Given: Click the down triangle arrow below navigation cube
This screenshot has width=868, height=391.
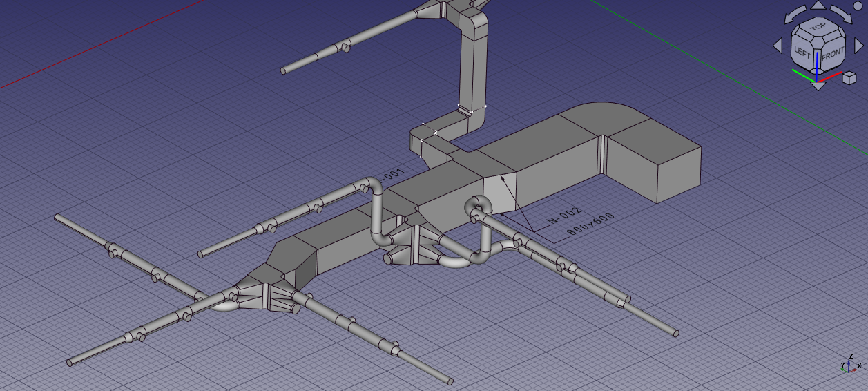Looking at the screenshot, I should click(x=818, y=86).
